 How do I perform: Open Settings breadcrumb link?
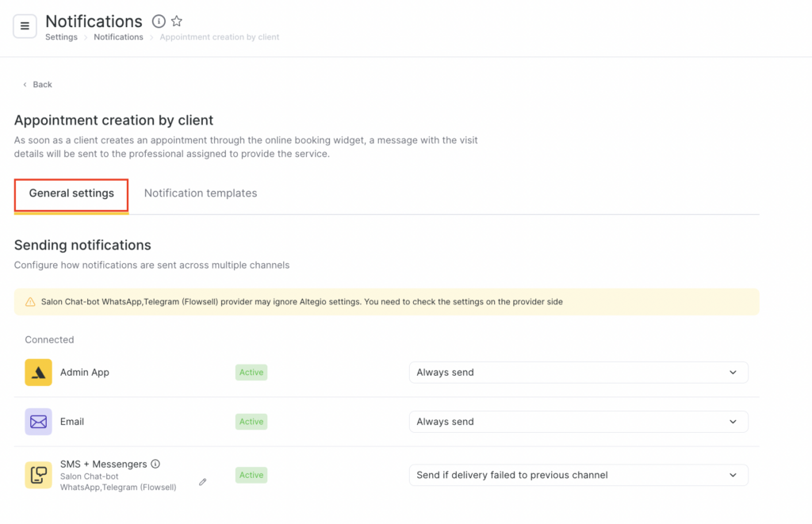(x=61, y=37)
